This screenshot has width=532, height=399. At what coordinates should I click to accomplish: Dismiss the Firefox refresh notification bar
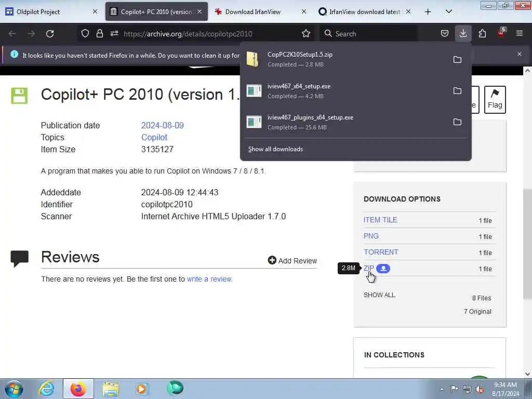(519, 54)
